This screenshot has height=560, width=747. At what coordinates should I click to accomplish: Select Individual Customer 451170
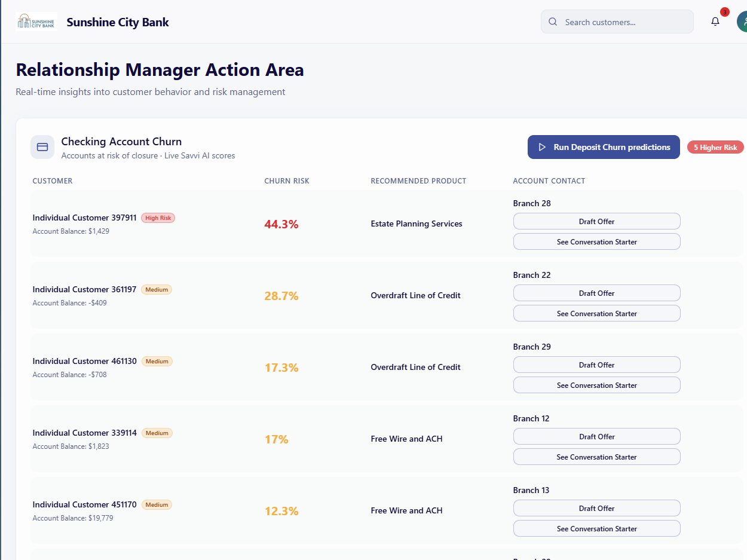click(84, 504)
